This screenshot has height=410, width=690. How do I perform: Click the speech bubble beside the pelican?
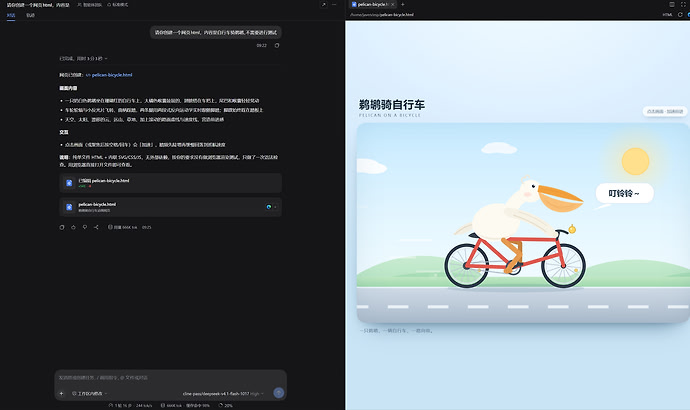[x=624, y=193]
